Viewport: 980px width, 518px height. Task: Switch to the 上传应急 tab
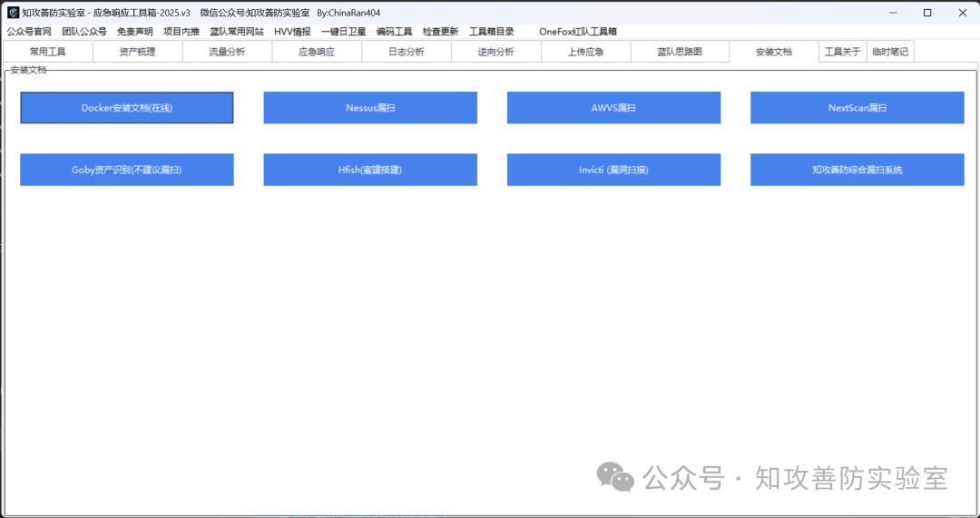tap(585, 52)
